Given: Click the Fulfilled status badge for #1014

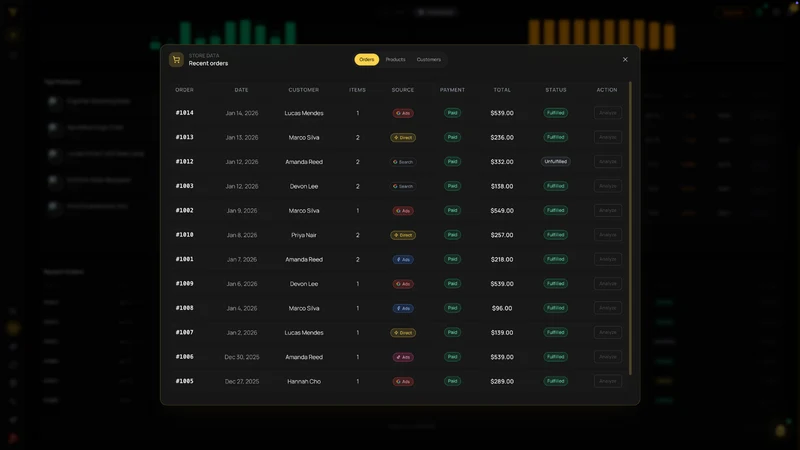Looking at the screenshot, I should pos(556,113).
